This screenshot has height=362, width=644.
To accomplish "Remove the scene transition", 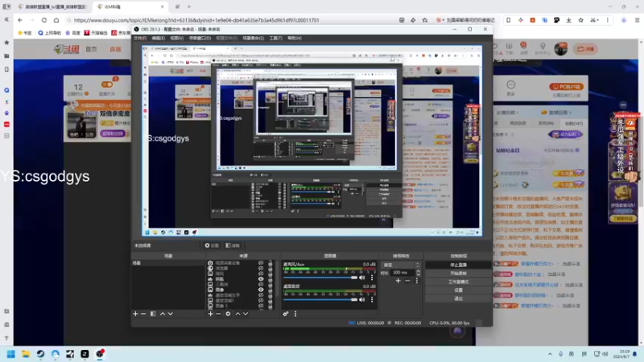I will [407, 281].
